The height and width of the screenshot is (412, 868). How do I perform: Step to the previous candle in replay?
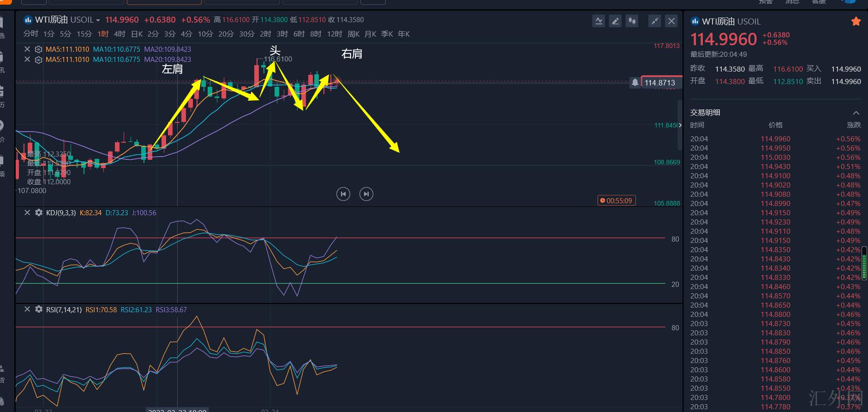pyautogui.click(x=343, y=194)
